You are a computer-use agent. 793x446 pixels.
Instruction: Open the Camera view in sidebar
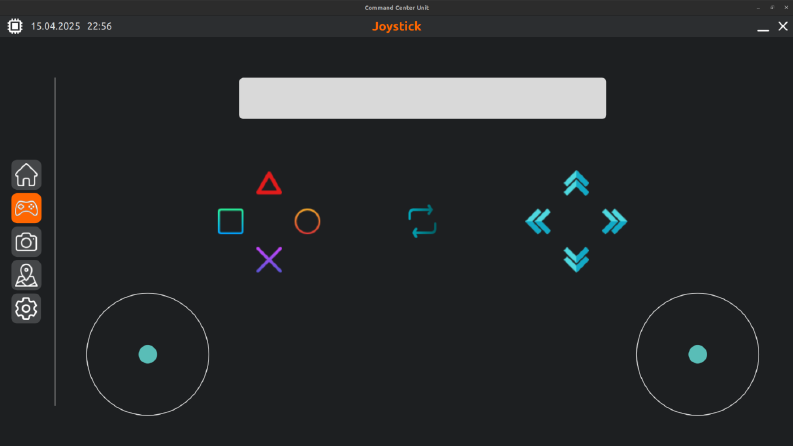[26, 242]
